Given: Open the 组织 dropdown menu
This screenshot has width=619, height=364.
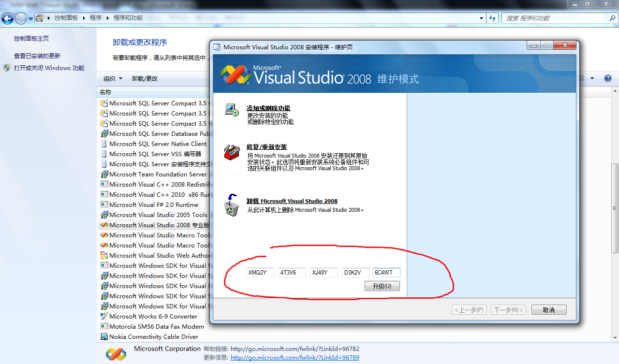Looking at the screenshot, I should click(x=113, y=78).
